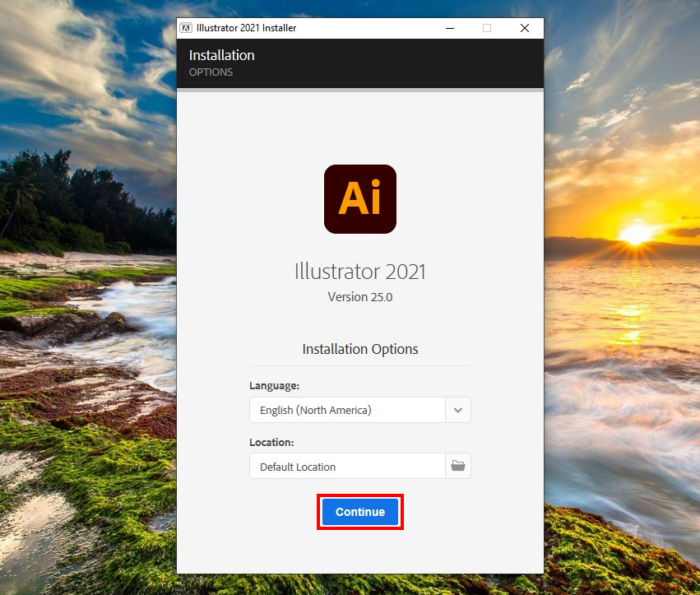Click the Version 25.0 text
This screenshot has width=700, height=595.
click(359, 297)
